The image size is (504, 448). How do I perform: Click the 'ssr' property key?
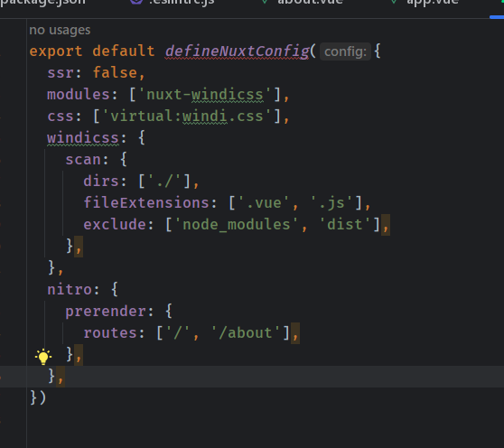[x=61, y=73]
